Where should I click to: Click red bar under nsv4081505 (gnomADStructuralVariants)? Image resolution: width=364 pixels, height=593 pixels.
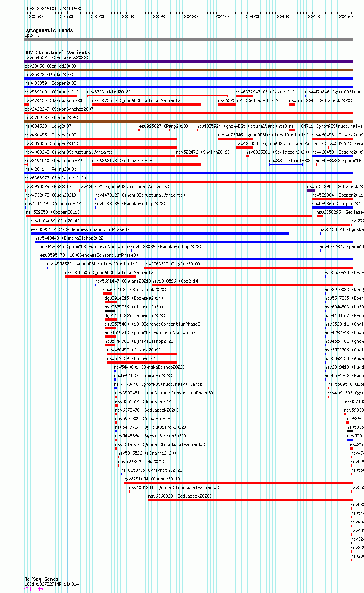point(101,276)
